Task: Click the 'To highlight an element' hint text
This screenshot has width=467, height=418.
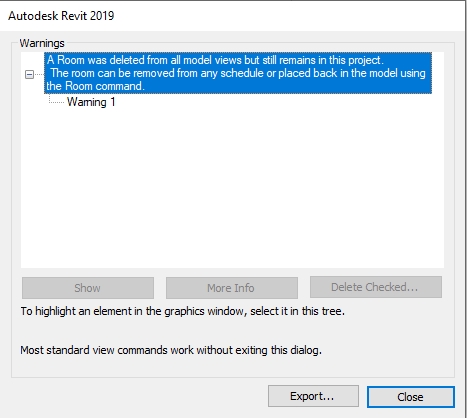Action: click(182, 311)
